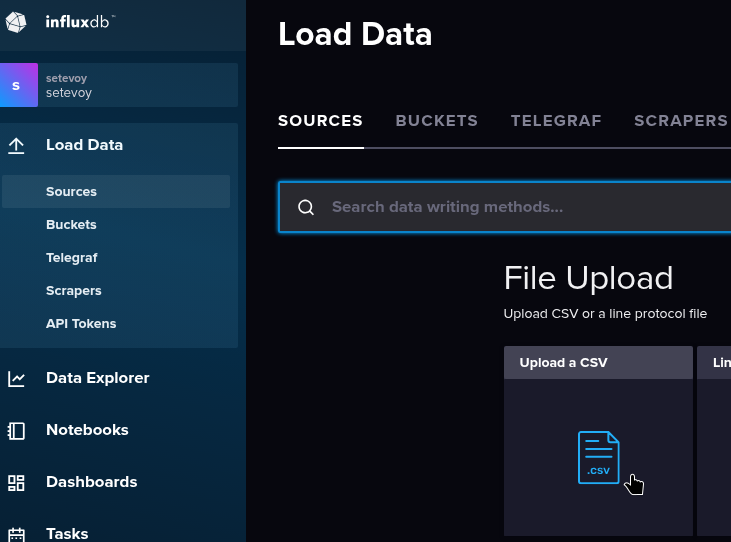Open Tasks from the sidebar
This screenshot has width=731, height=542.
pos(67,534)
